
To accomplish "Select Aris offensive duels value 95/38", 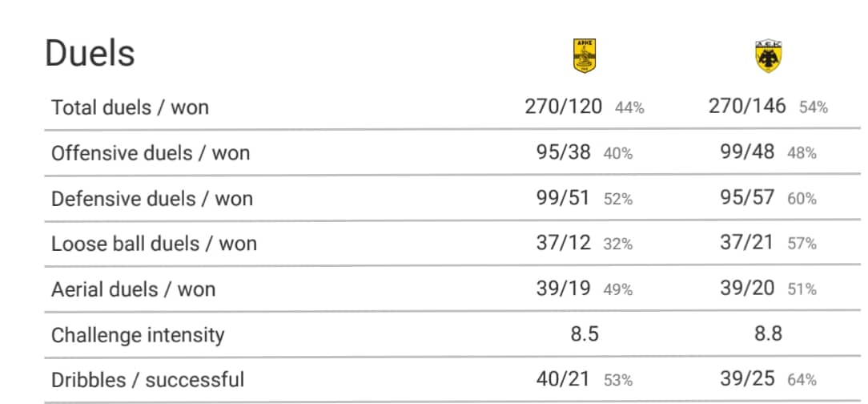I will coord(564,151).
